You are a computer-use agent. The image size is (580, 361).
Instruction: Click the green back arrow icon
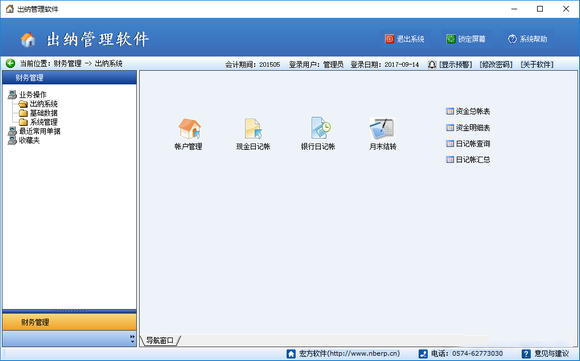[10, 63]
